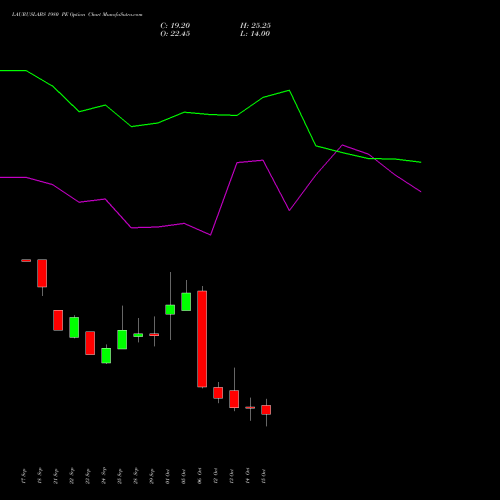The width and height of the screenshot is (500, 500).
Task: Click the small red candle above 17 Sep
Action: [26, 260]
